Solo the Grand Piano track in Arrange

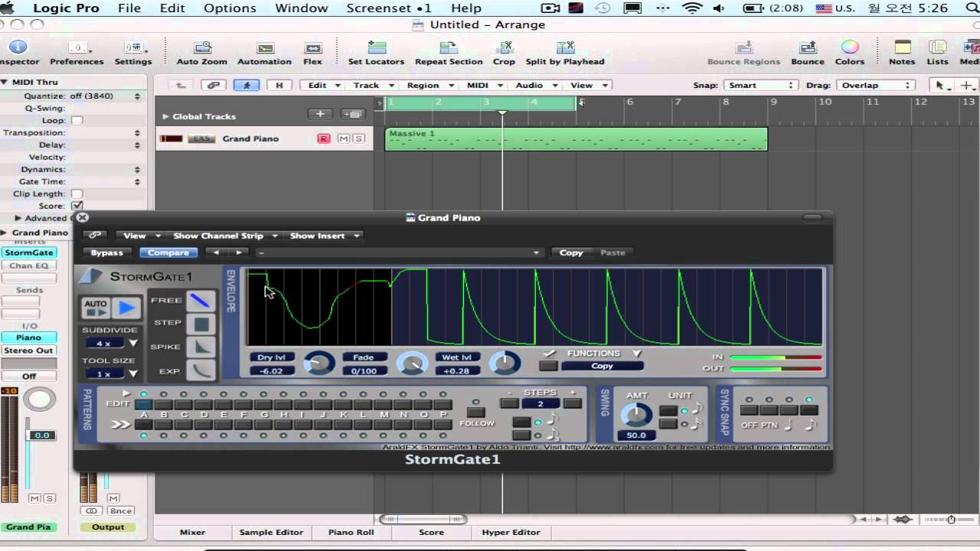coord(358,139)
